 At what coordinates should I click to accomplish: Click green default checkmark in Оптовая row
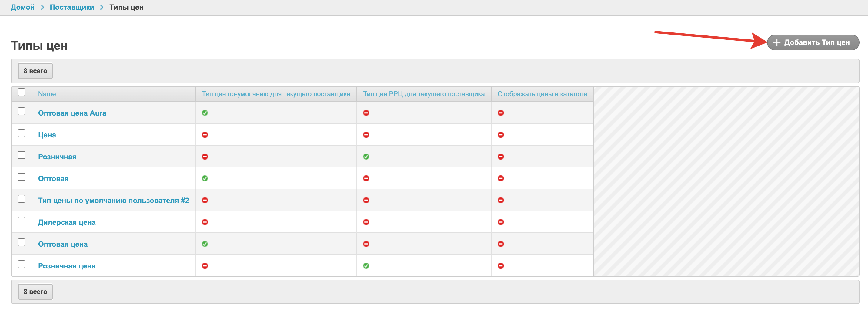tap(205, 178)
